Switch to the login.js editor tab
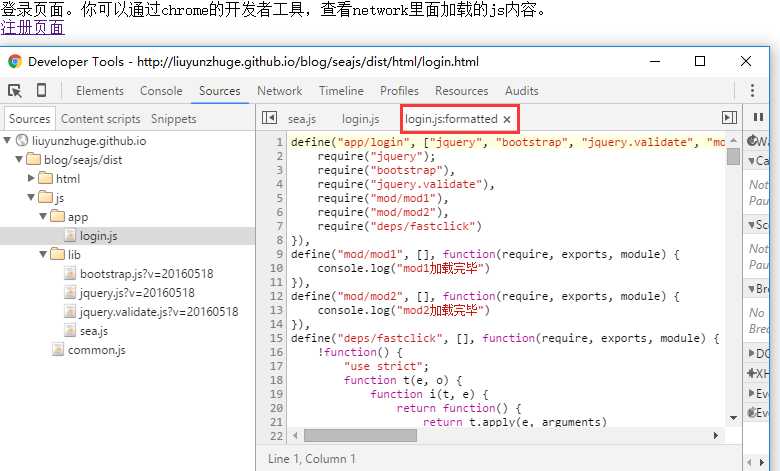The height and width of the screenshot is (471, 780). click(361, 119)
